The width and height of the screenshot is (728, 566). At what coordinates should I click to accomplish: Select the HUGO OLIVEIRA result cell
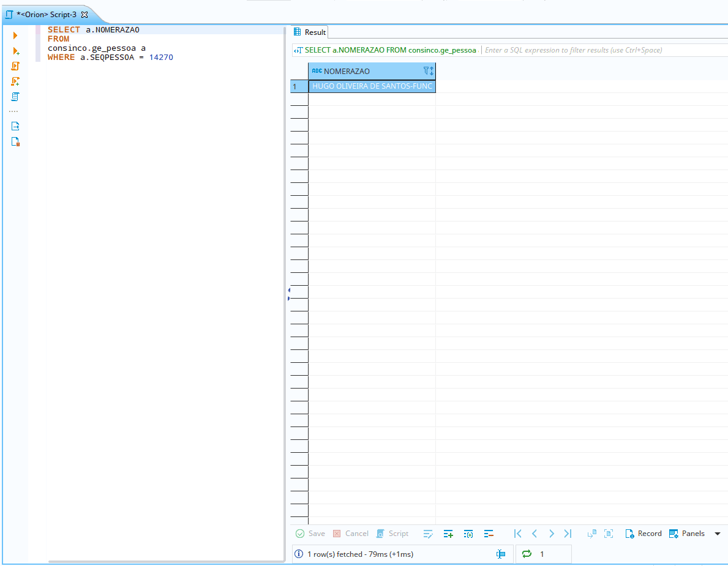[372, 86]
